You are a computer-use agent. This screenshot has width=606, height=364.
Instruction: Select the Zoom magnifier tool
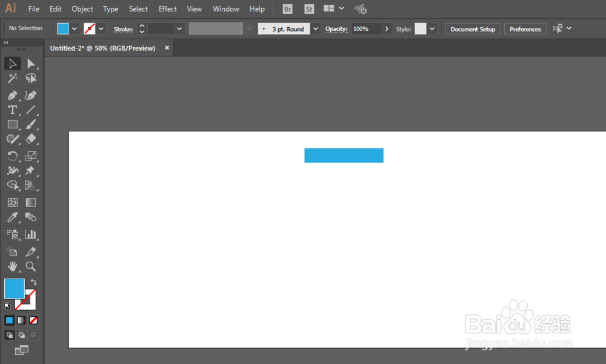pos(31,266)
